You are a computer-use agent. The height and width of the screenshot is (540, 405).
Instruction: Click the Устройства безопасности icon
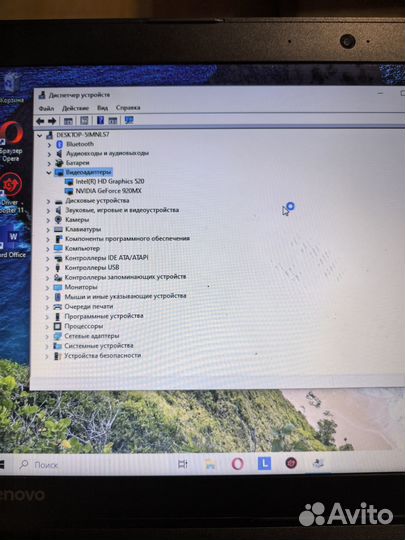tap(57, 356)
